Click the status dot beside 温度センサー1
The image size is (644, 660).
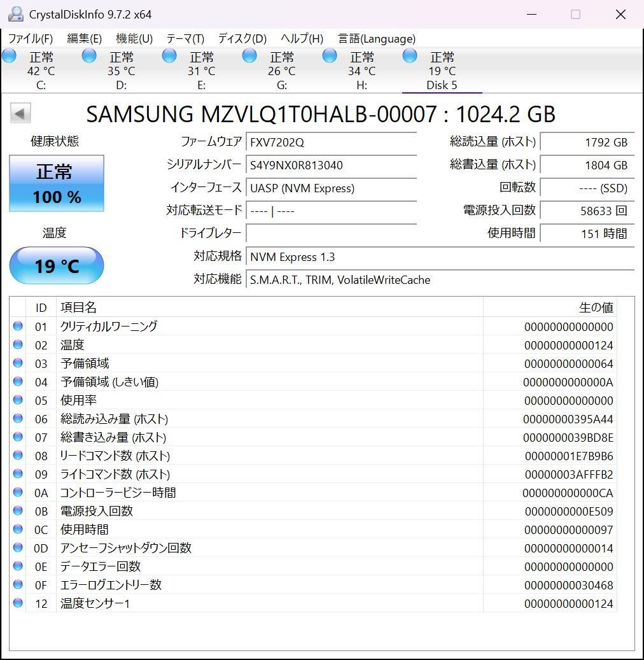pos(18,603)
